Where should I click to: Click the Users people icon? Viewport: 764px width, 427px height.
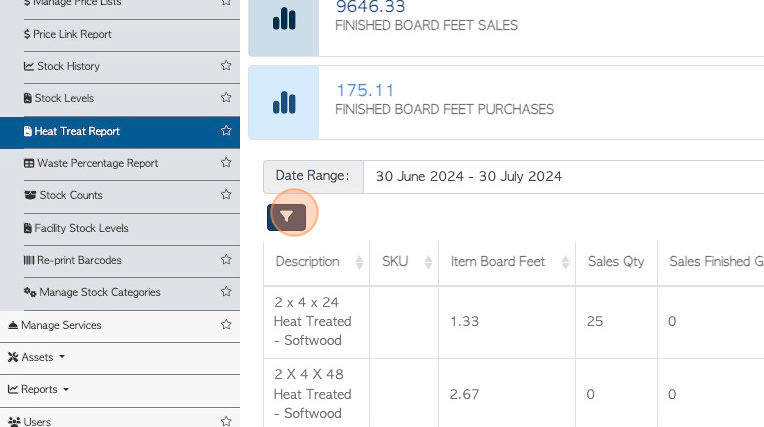click(x=14, y=422)
